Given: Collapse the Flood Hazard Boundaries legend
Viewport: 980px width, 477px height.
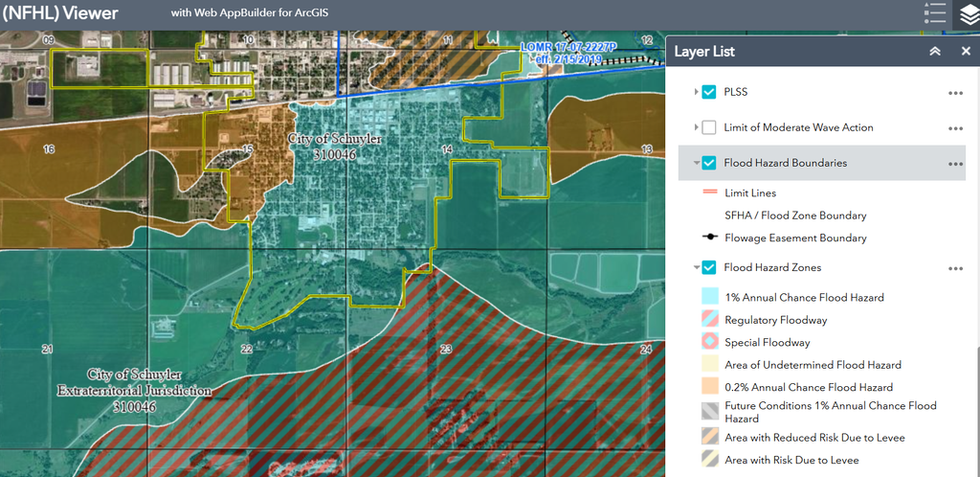Looking at the screenshot, I should point(697,163).
